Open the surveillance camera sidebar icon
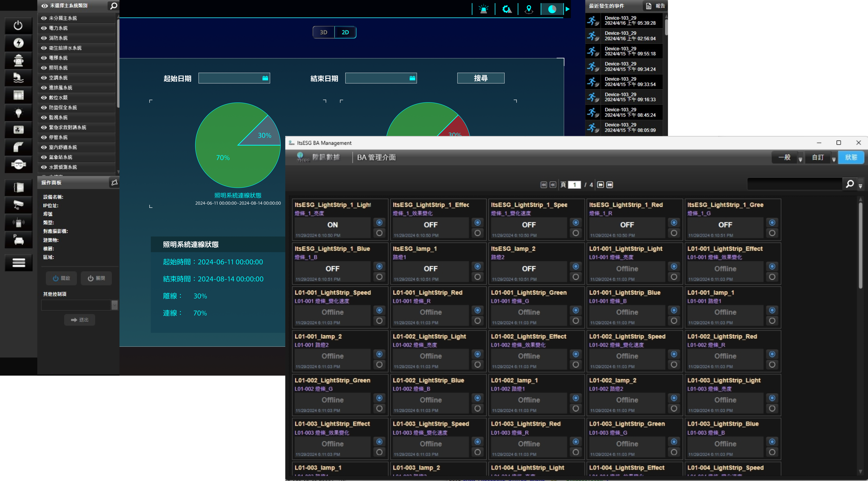 point(19,205)
